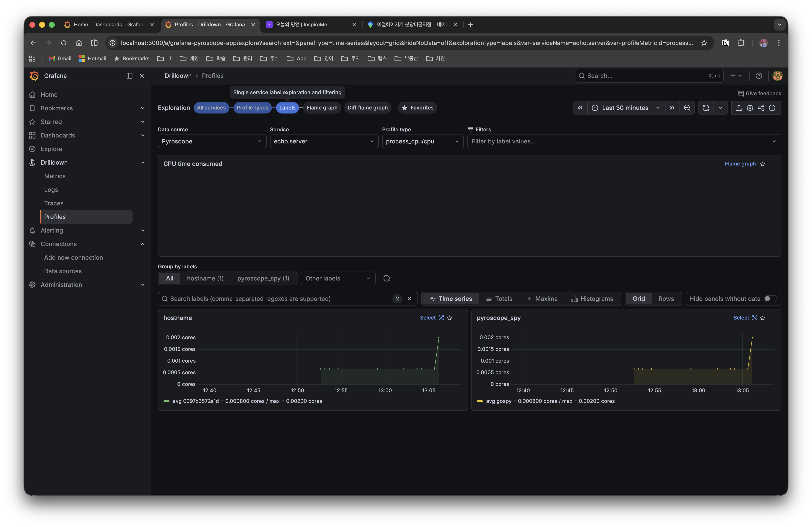Switch to the Histograms view
The image size is (812, 527).
click(x=593, y=299)
